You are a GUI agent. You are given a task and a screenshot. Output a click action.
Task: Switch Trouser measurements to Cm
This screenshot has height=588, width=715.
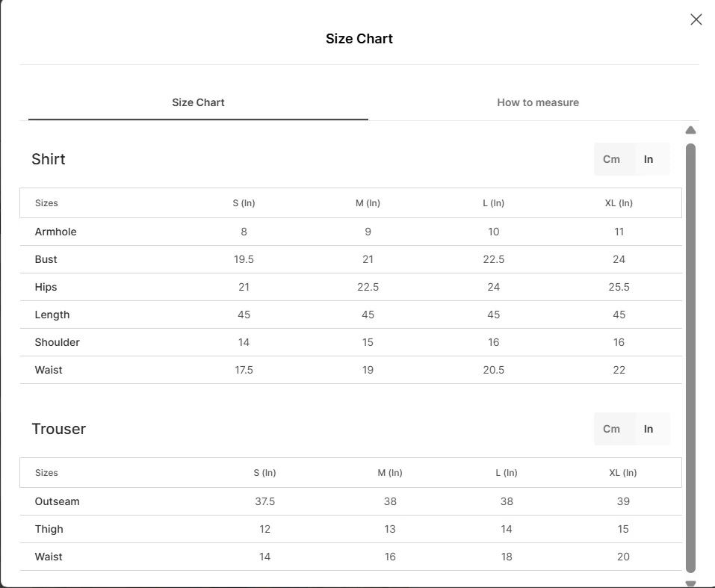point(611,429)
